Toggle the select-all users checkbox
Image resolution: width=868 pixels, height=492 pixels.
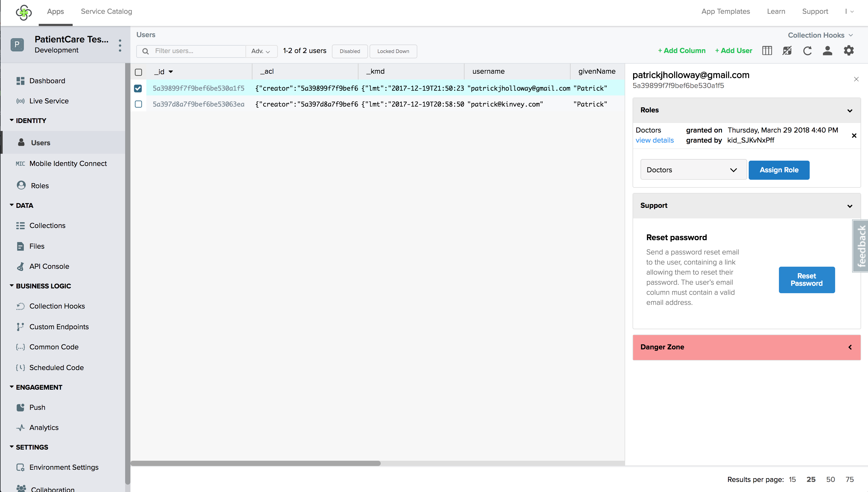(x=138, y=72)
